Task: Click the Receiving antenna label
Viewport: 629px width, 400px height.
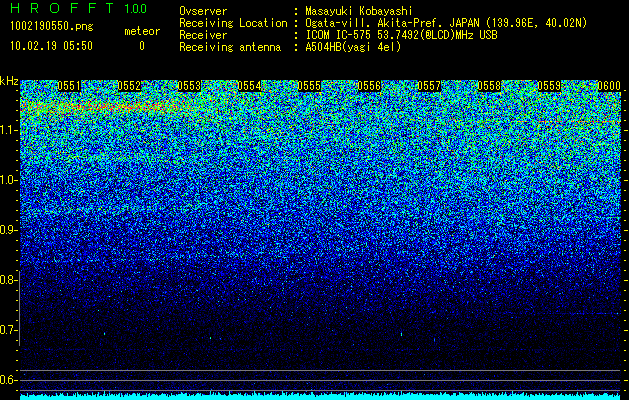Action: (x=230, y=47)
